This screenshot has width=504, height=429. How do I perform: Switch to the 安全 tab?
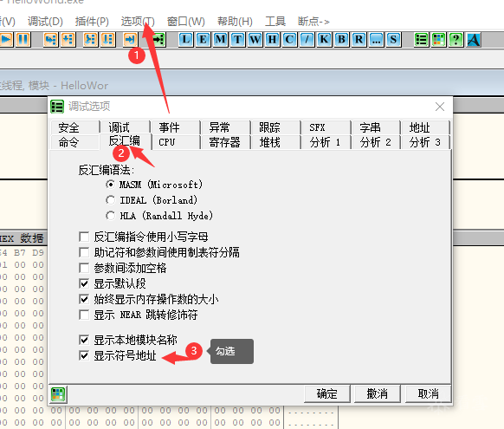click(x=74, y=127)
